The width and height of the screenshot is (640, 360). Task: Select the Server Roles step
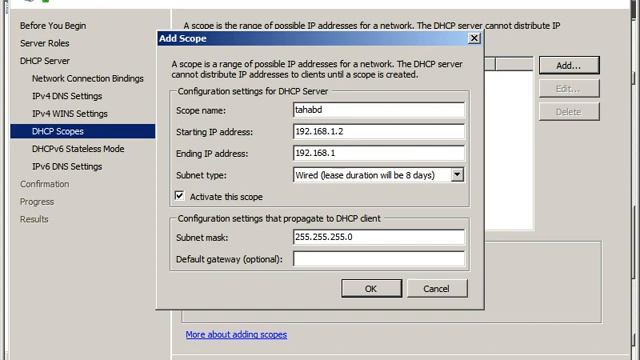(x=44, y=43)
